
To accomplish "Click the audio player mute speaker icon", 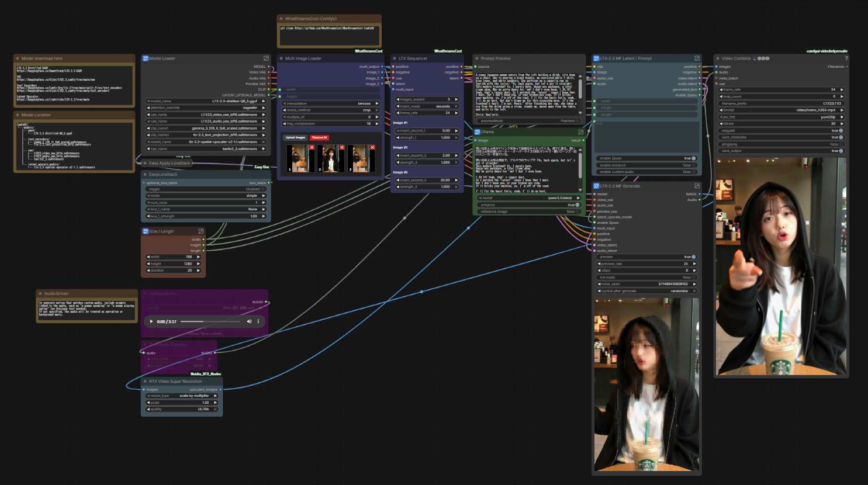I will [x=249, y=321].
